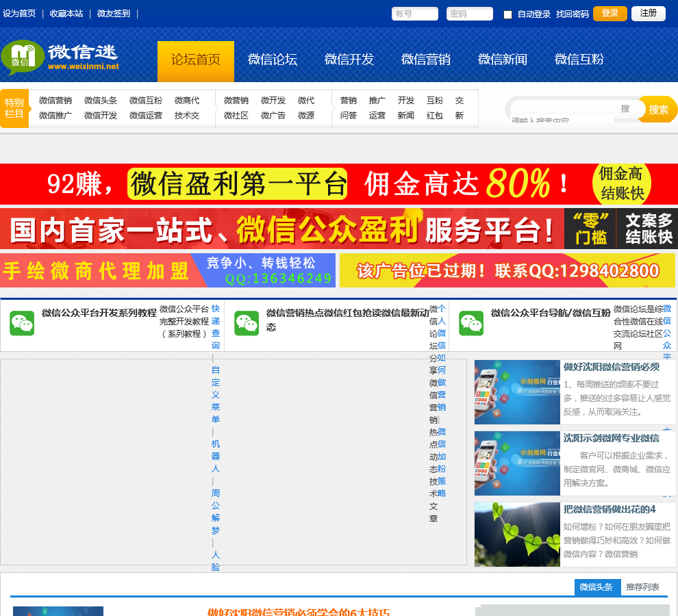Open the 微源 link
Image resolution: width=678 pixels, height=616 pixels.
coord(306,116)
